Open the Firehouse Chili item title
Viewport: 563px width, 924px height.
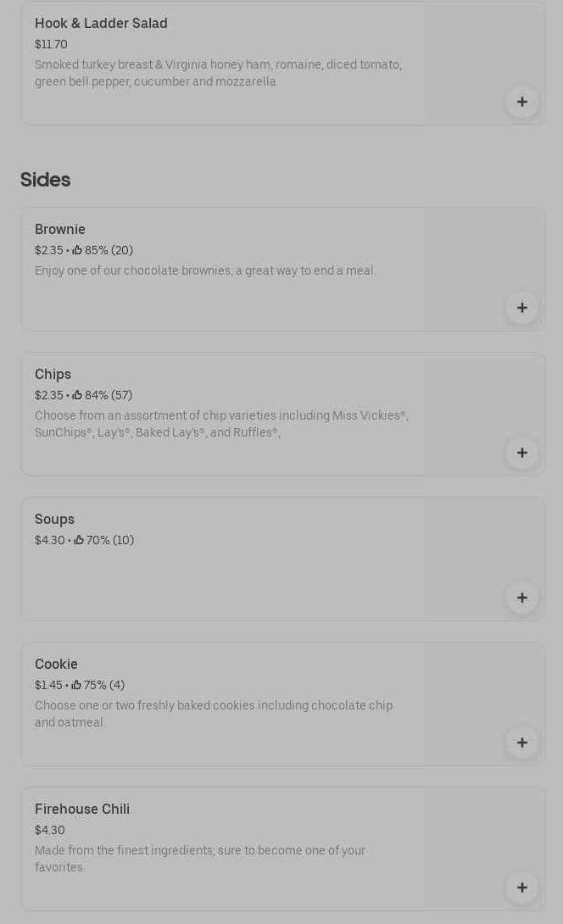(x=82, y=810)
